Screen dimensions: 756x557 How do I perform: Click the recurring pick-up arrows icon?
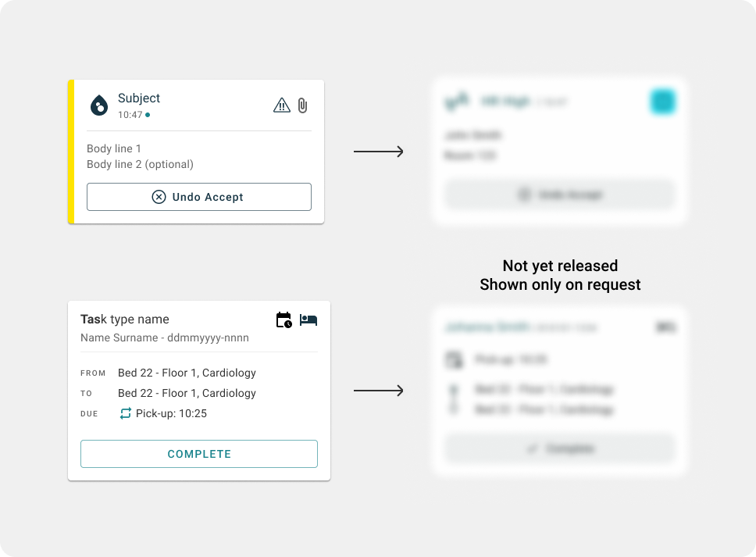(126, 413)
